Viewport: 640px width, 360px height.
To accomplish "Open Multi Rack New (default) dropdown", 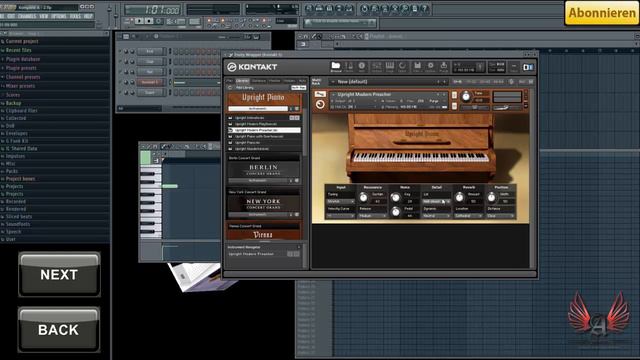I will (389, 82).
